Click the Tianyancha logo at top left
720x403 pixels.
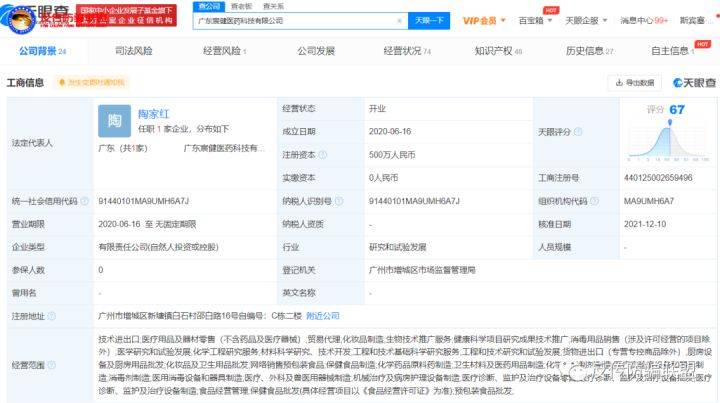[37, 17]
